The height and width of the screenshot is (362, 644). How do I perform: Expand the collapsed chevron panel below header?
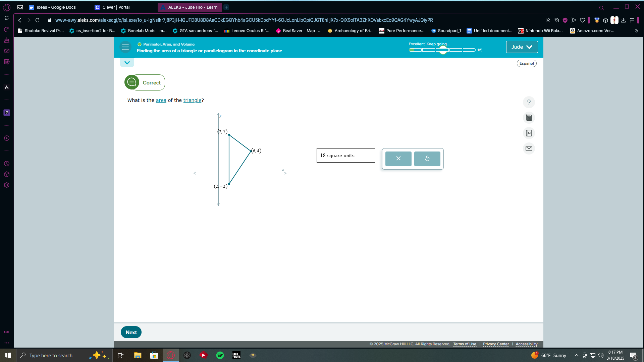[127, 63]
